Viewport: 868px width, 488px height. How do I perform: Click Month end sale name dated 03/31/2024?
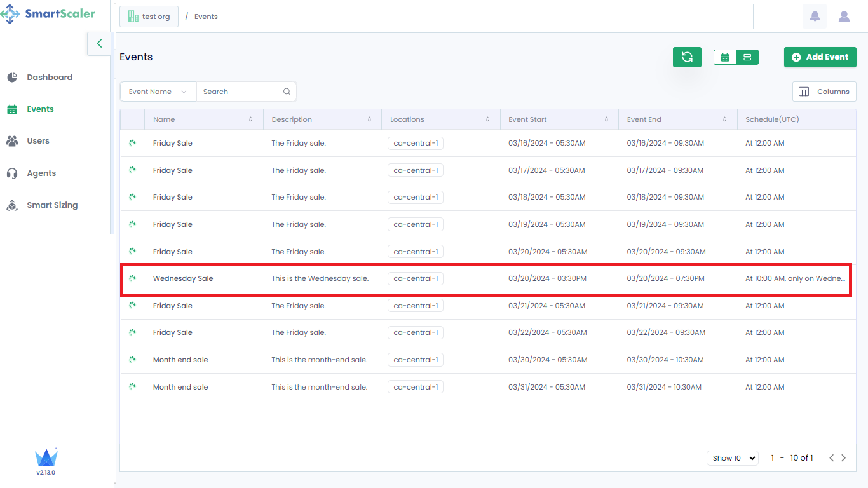tap(180, 387)
